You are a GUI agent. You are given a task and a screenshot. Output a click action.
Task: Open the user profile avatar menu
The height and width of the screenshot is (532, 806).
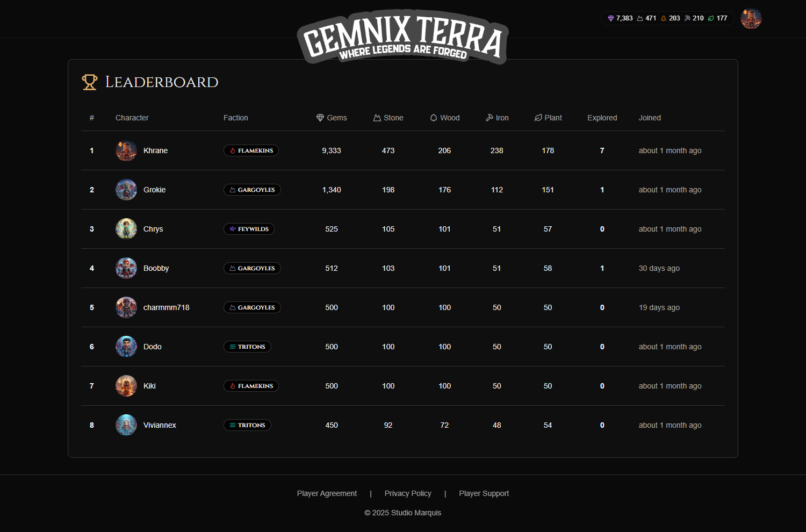pos(751,18)
